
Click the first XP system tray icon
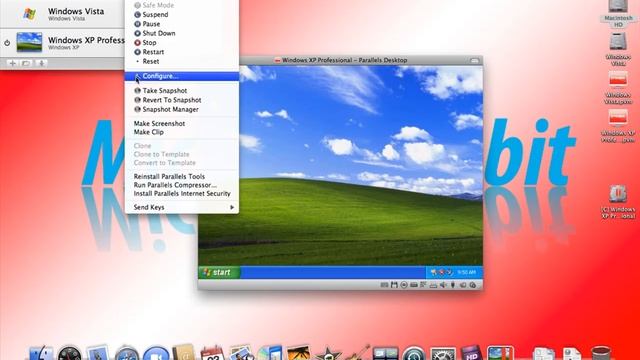pos(433,272)
